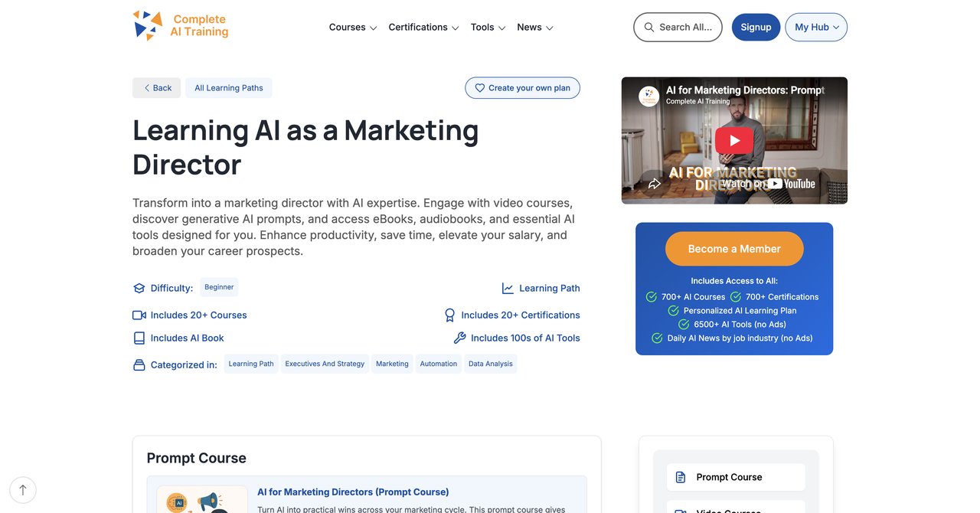Click Daily AI News checkmark icon
980x513 pixels.
[657, 338]
